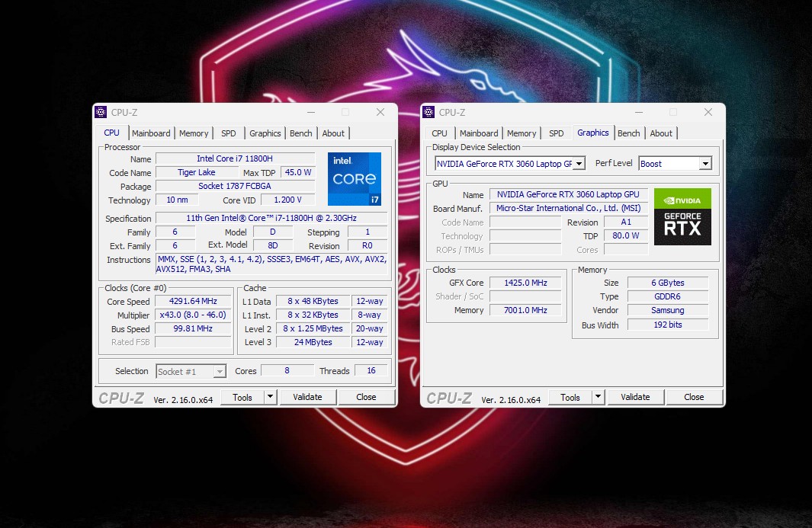This screenshot has width=812, height=528.
Task: Switch to the Mainboard tab in the left window
Action: pyautogui.click(x=151, y=133)
